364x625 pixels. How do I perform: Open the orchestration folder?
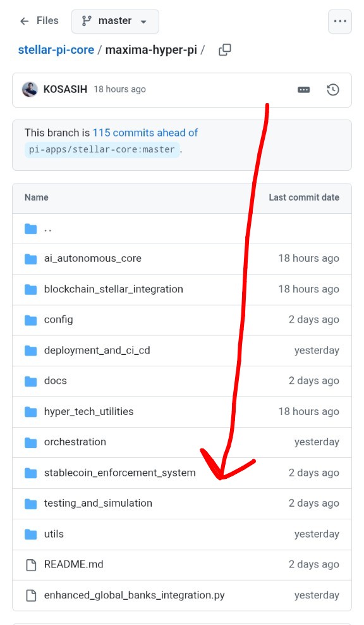tap(75, 442)
